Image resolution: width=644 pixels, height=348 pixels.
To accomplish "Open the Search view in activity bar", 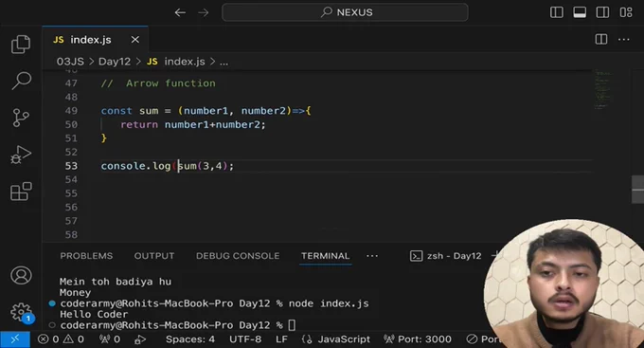I will pos(21,81).
